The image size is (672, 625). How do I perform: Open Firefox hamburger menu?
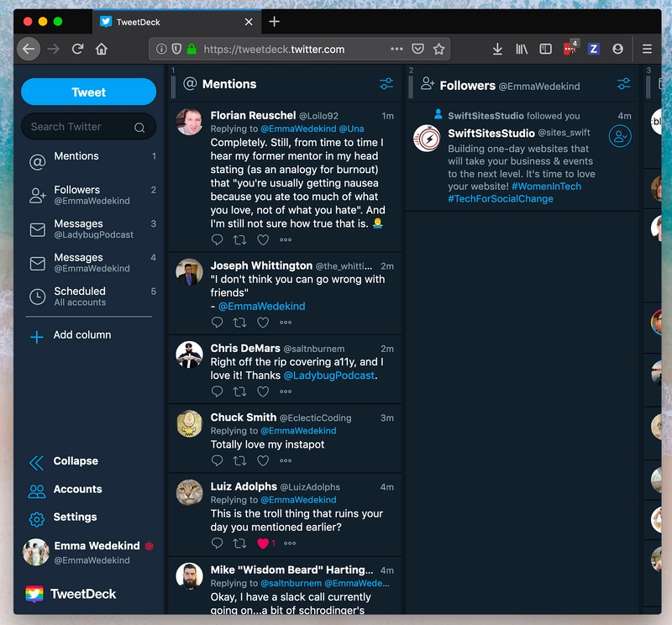coord(647,49)
